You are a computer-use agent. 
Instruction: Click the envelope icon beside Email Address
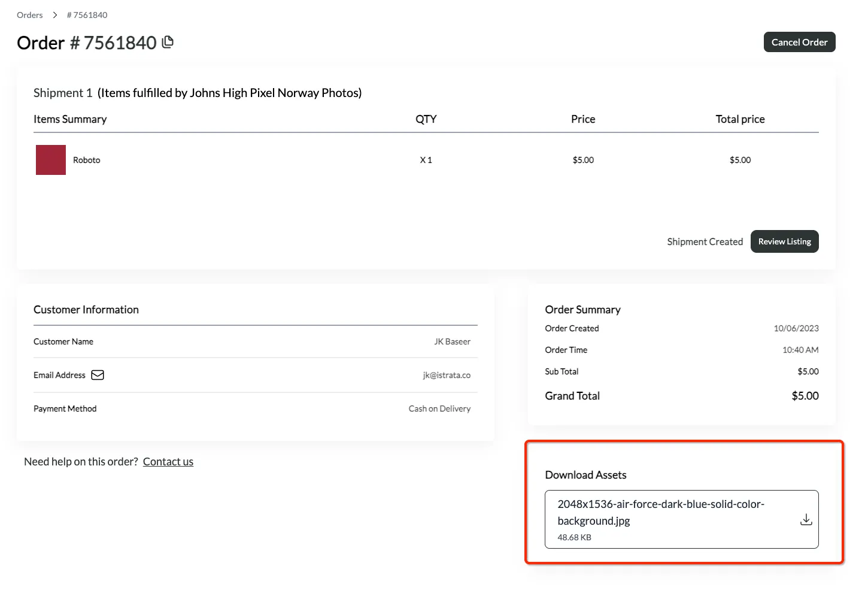98,375
